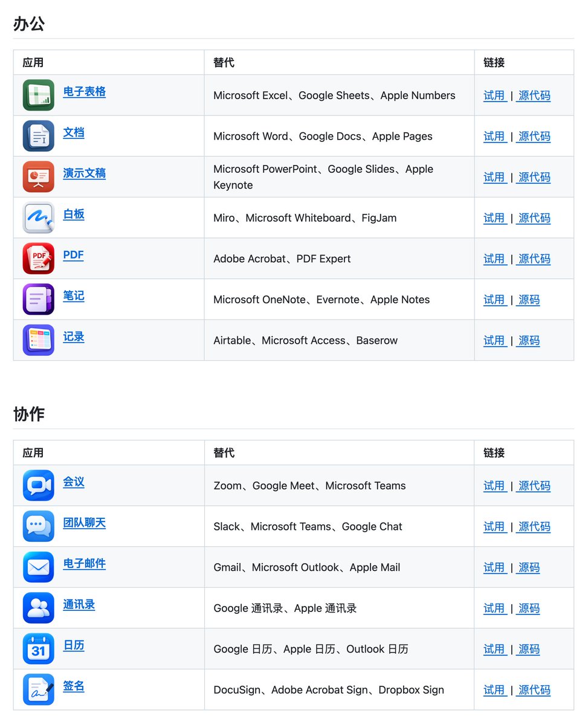Click 试用 in the 团队聊天 row
588x725 pixels.
pyautogui.click(x=494, y=527)
